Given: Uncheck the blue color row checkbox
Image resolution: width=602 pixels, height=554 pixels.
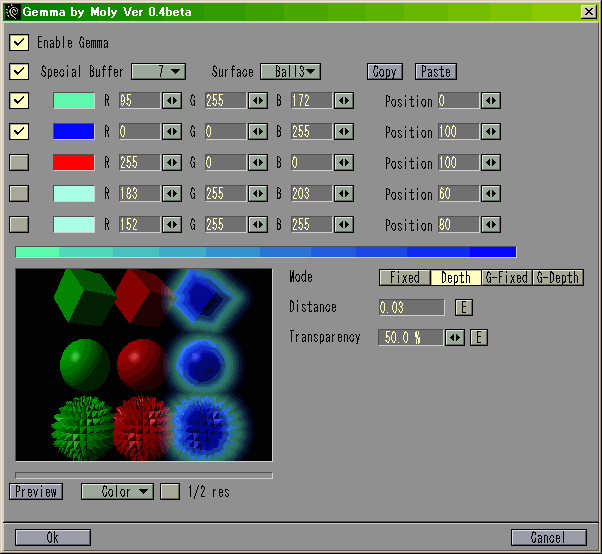Looking at the screenshot, I should (x=19, y=132).
